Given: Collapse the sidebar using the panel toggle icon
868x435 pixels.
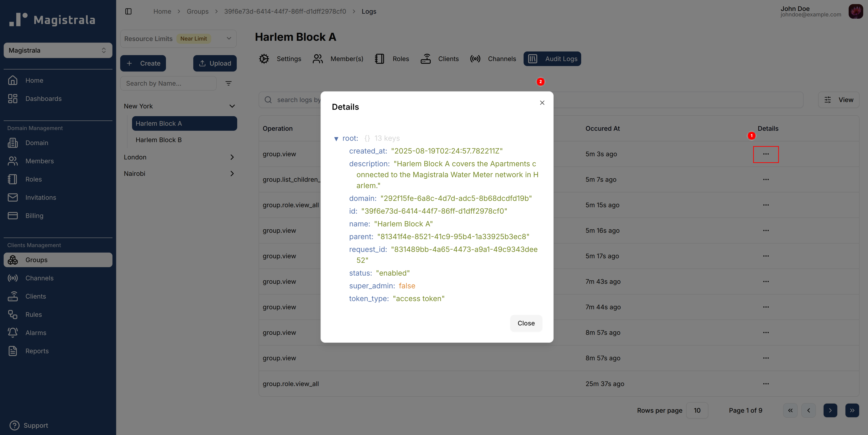Looking at the screenshot, I should pos(128,11).
